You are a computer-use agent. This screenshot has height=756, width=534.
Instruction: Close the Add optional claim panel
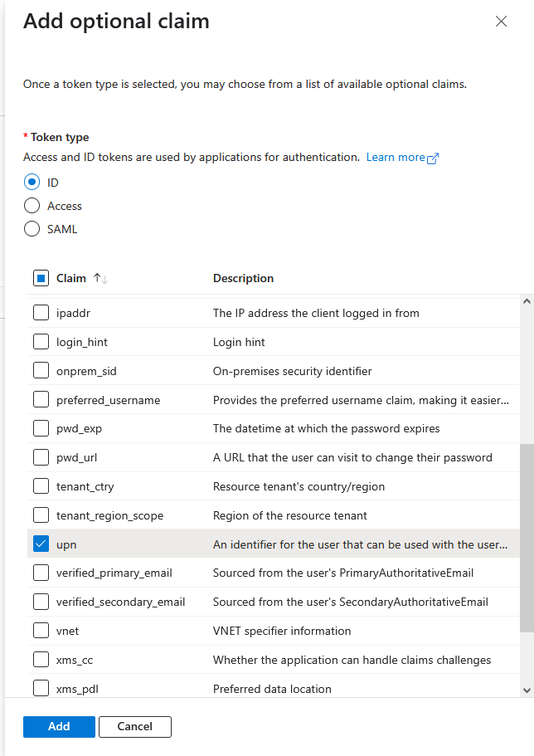(501, 22)
